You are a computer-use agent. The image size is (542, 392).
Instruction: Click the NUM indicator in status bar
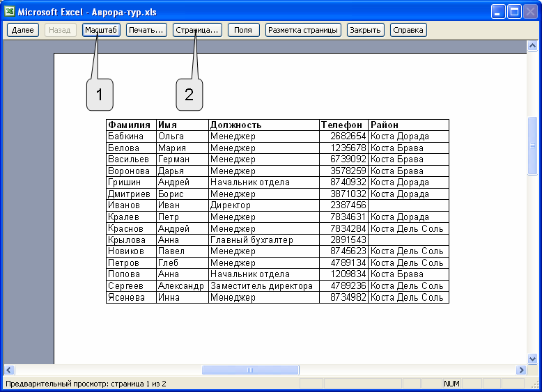[451, 384]
